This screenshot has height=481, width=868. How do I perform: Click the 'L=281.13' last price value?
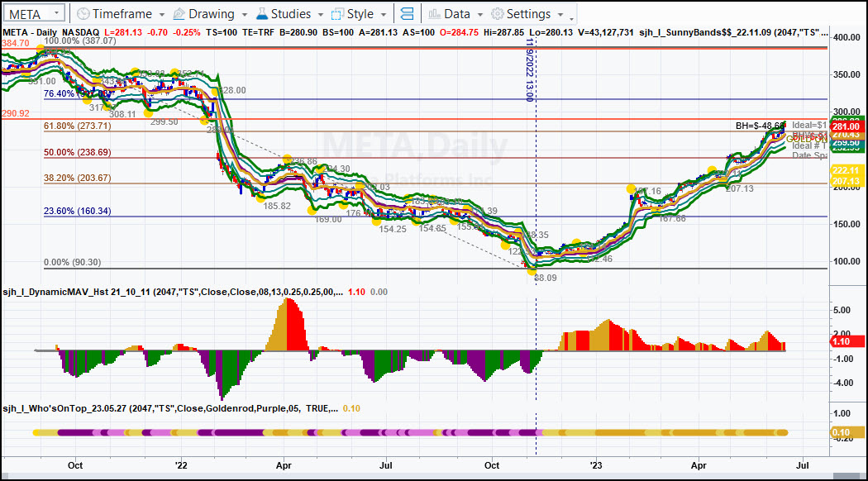(x=123, y=33)
